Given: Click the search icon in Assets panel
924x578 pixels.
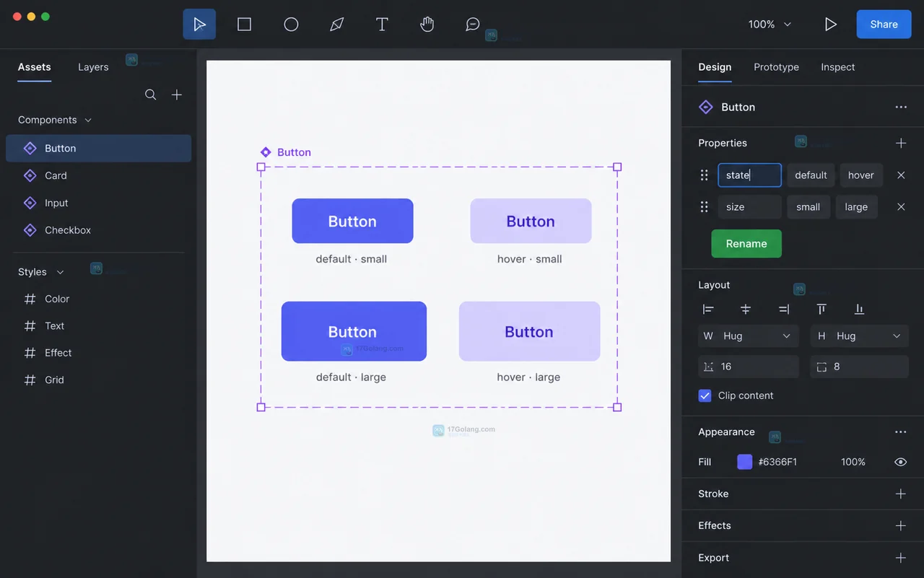Looking at the screenshot, I should pyautogui.click(x=151, y=95).
